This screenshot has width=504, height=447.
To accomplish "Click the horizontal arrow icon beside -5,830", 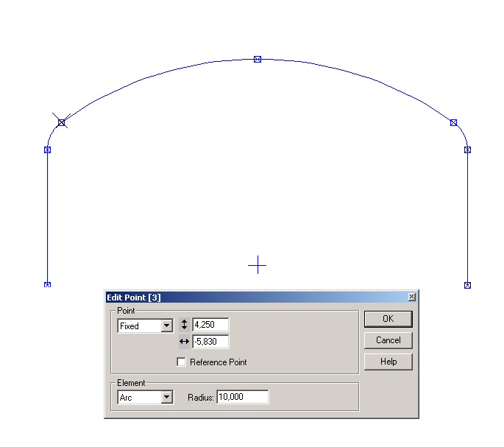I will click(x=184, y=342).
